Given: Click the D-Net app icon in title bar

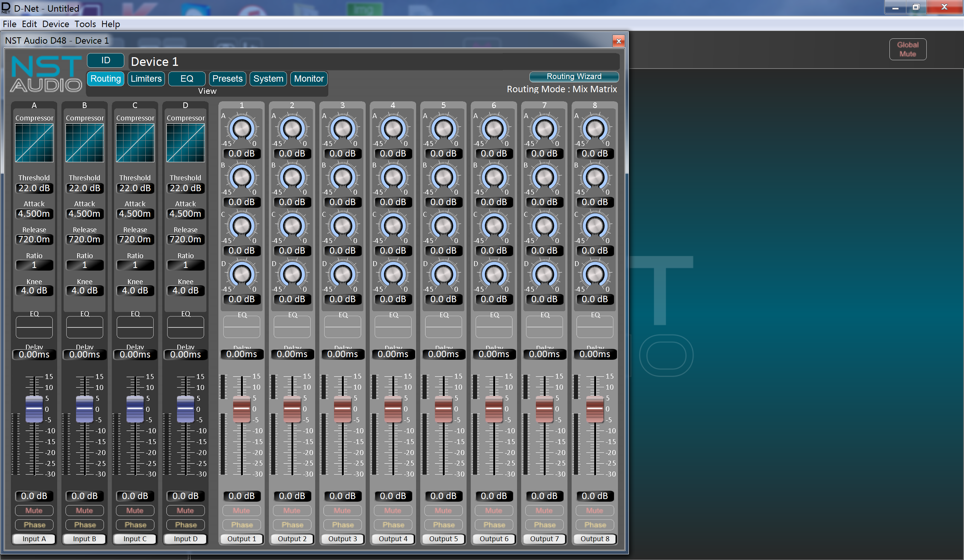Looking at the screenshot, I should pos(6,8).
